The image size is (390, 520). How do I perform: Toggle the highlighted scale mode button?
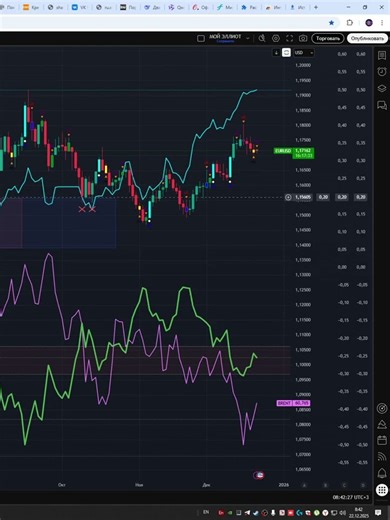tap(286, 53)
